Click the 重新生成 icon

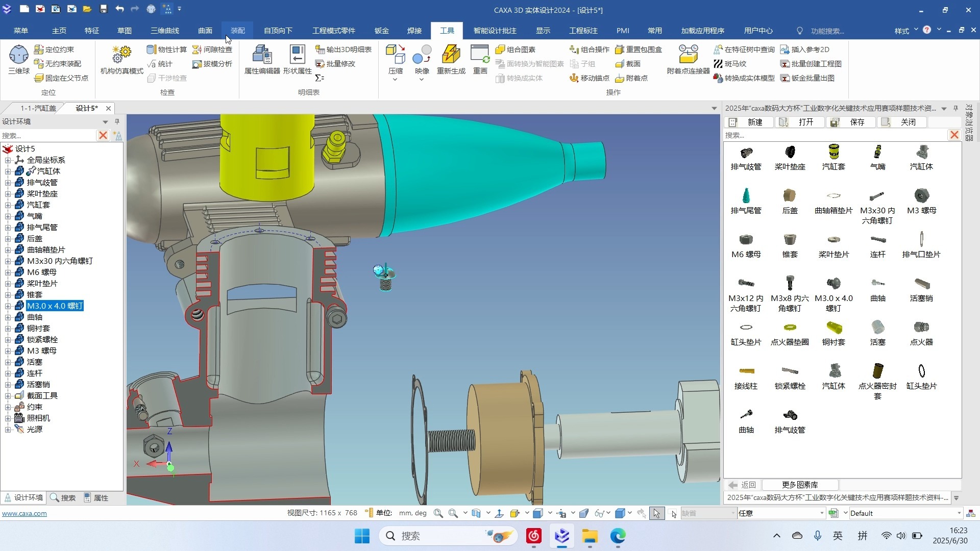pos(451,60)
